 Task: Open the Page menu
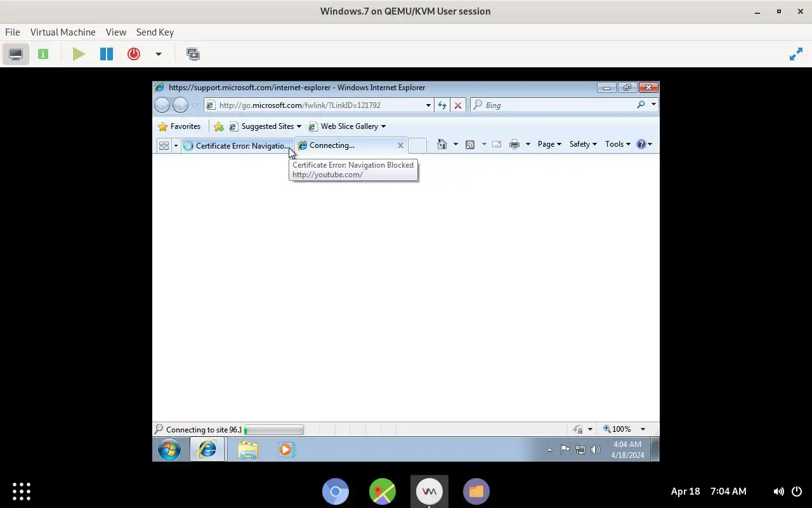(x=549, y=144)
